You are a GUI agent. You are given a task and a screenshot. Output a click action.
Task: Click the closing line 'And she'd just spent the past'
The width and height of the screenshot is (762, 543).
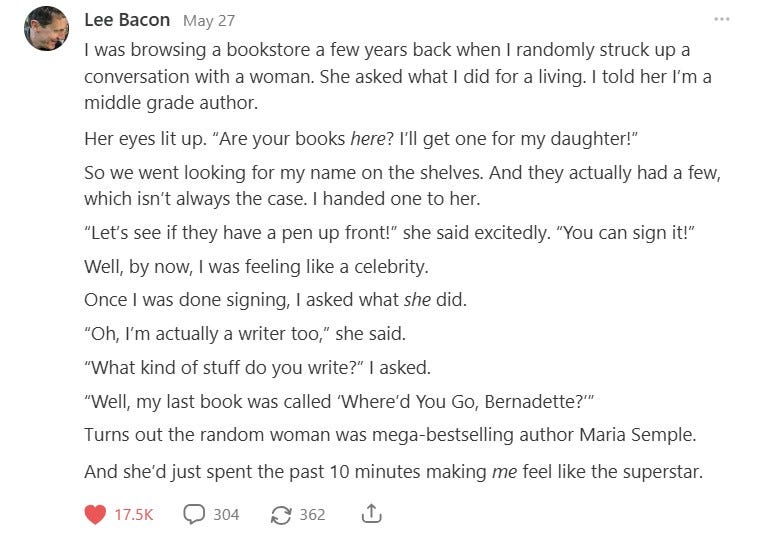pyautogui.click(x=394, y=472)
